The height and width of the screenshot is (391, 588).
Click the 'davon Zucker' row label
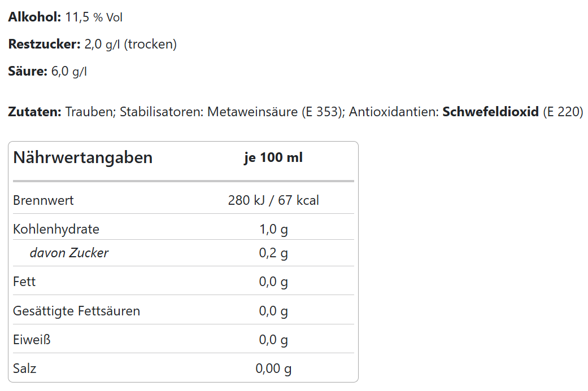tap(69, 253)
